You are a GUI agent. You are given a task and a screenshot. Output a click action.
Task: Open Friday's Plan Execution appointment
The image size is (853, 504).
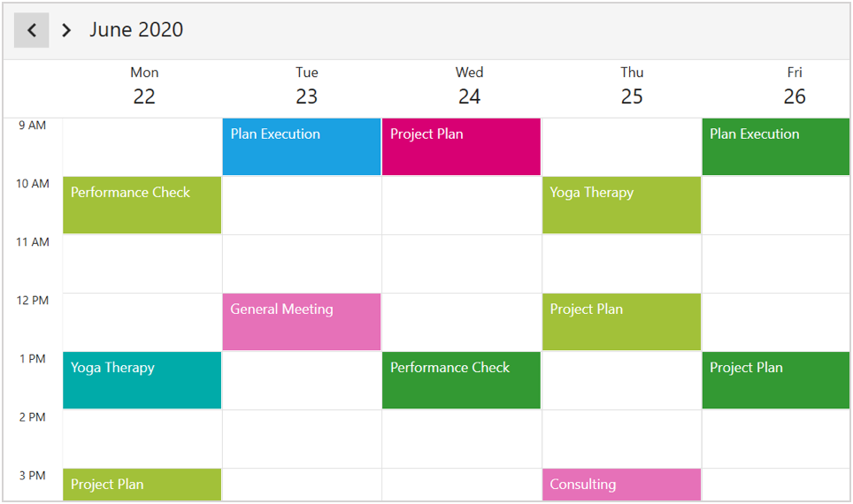pos(775,147)
